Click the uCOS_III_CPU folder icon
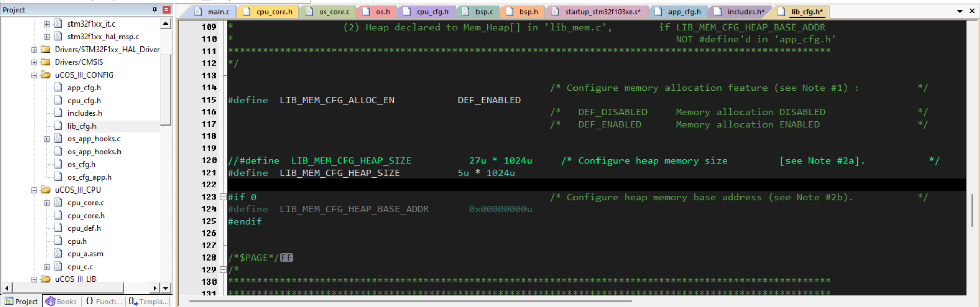 pyautogui.click(x=45, y=190)
